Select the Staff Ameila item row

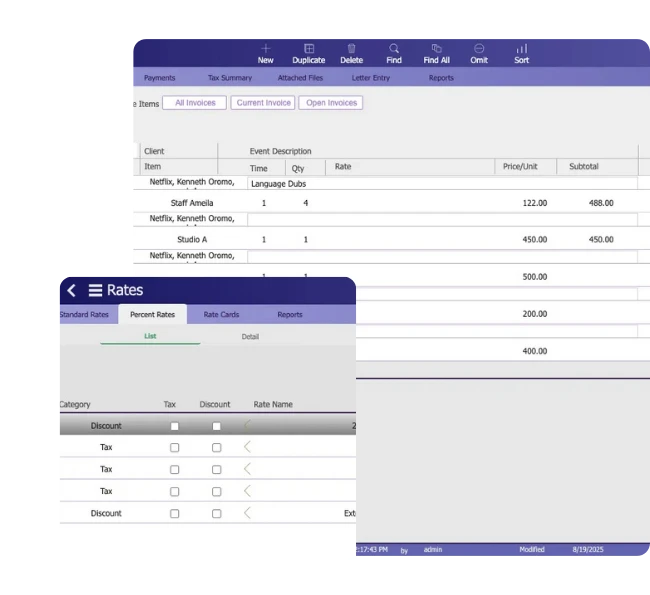pos(391,203)
